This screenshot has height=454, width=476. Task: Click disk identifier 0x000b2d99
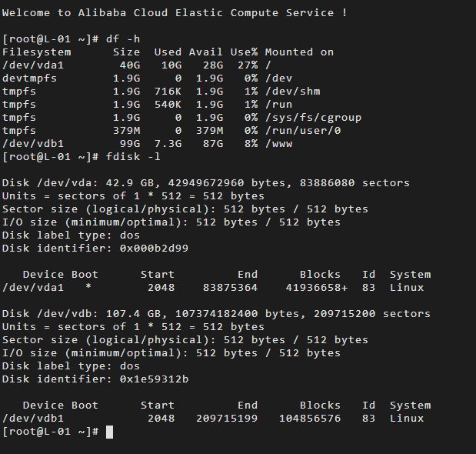click(x=155, y=249)
